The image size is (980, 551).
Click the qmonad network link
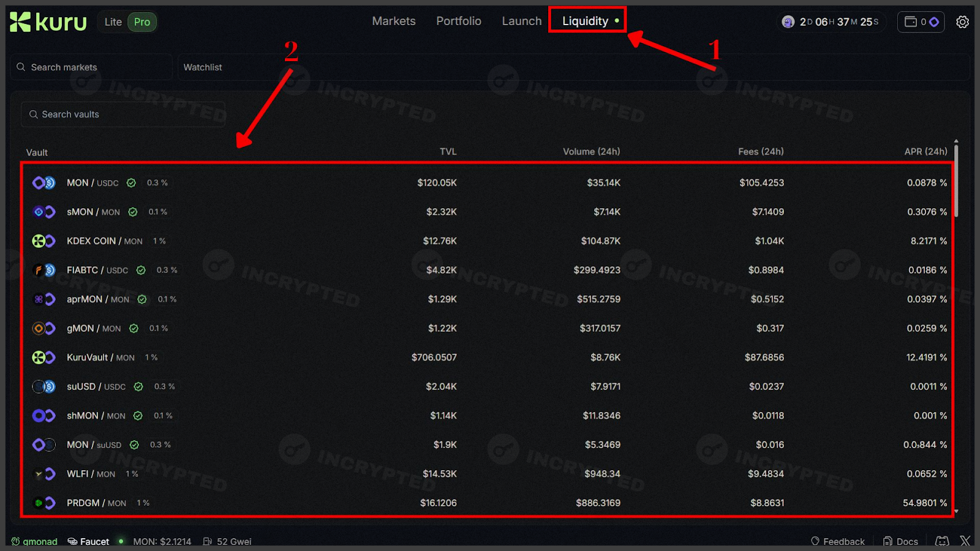(x=34, y=541)
